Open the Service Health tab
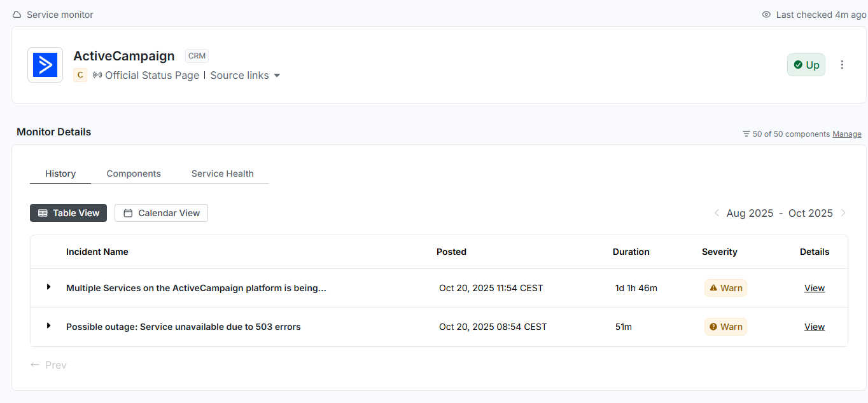The height and width of the screenshot is (403, 868). [222, 174]
